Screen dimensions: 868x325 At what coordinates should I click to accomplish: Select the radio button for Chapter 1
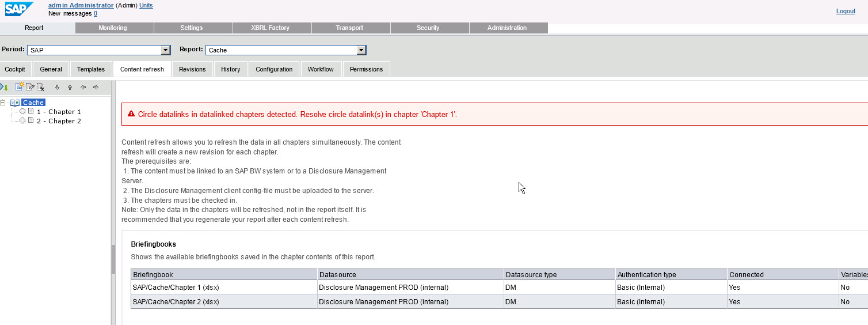tap(22, 111)
